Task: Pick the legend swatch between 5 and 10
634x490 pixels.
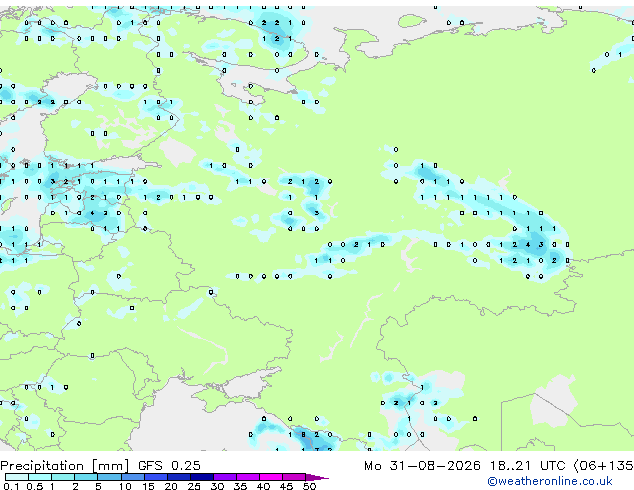Action: tap(109, 477)
